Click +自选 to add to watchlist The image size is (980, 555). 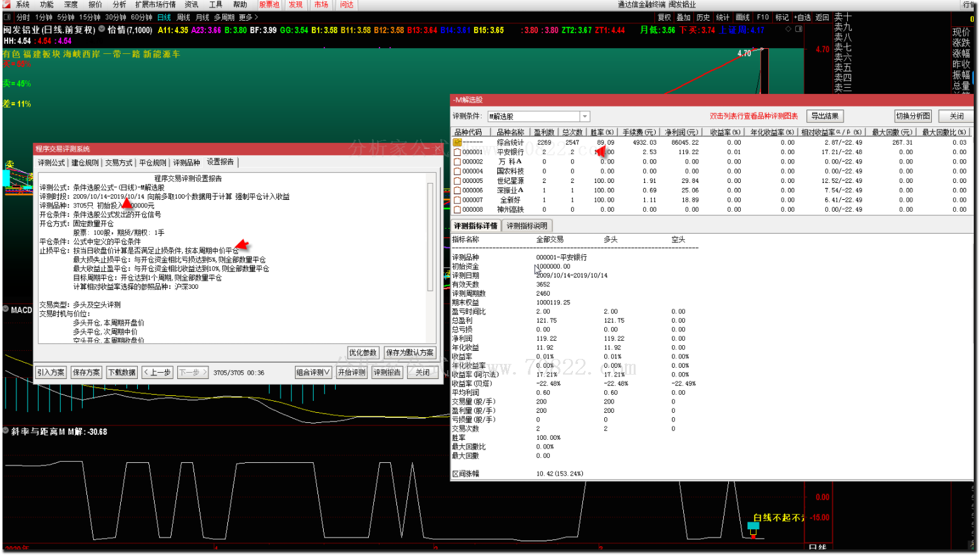[803, 18]
